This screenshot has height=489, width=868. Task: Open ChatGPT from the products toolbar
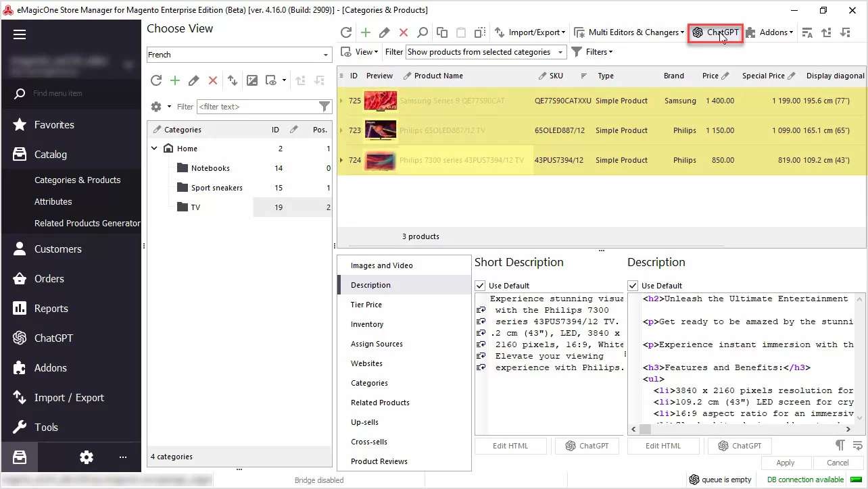pyautogui.click(x=715, y=32)
